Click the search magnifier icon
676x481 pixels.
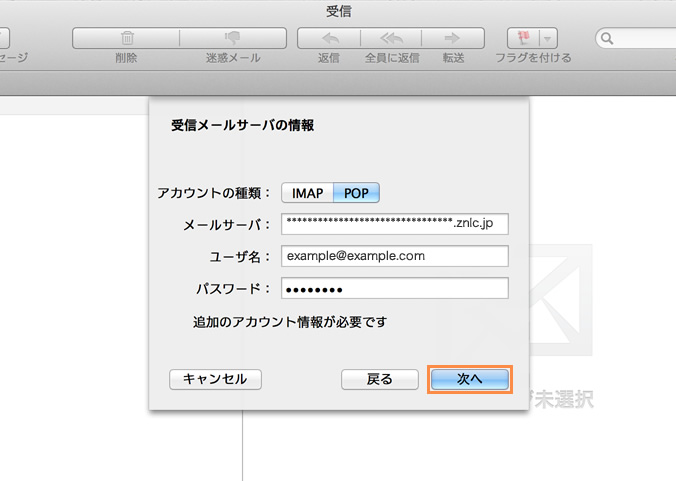pyautogui.click(x=607, y=38)
